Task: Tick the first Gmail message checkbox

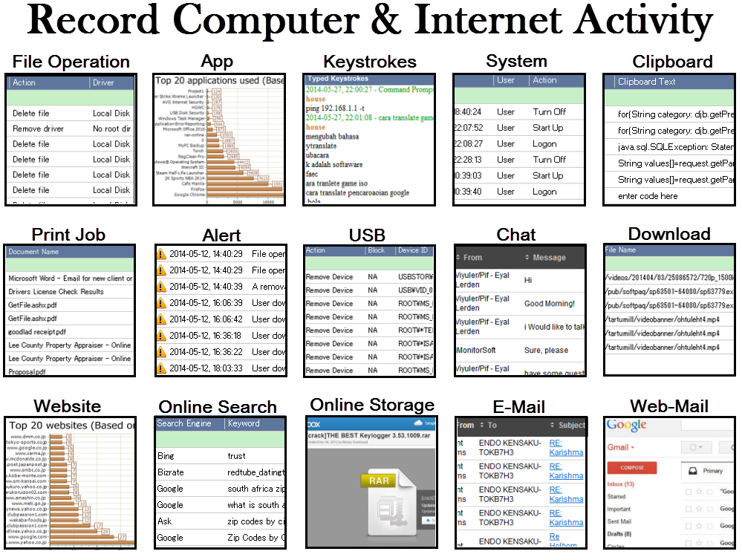Action: 689,491
